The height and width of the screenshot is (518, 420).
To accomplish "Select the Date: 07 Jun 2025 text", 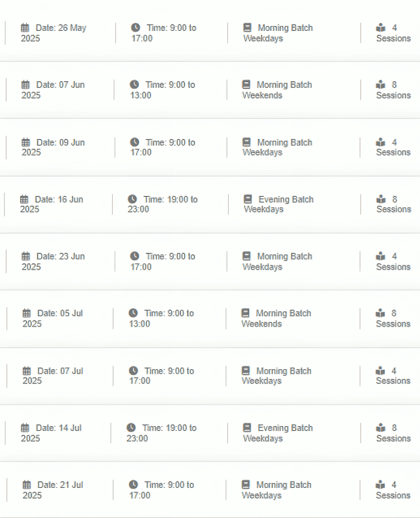I will [x=53, y=90].
